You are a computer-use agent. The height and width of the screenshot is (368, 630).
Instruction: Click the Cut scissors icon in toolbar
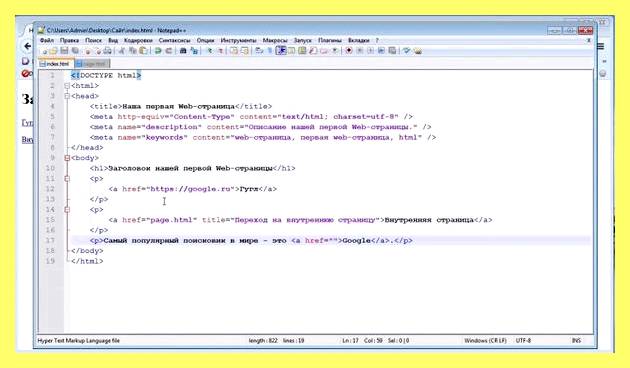point(122,51)
